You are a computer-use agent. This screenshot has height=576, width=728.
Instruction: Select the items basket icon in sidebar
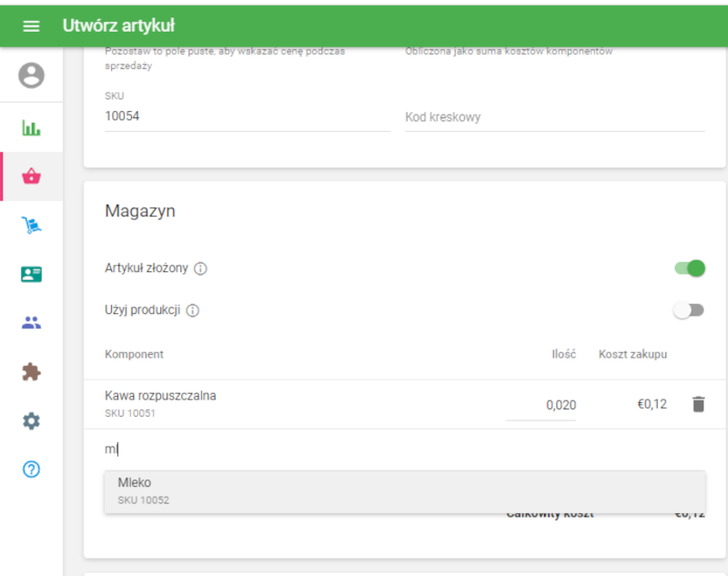click(31, 177)
